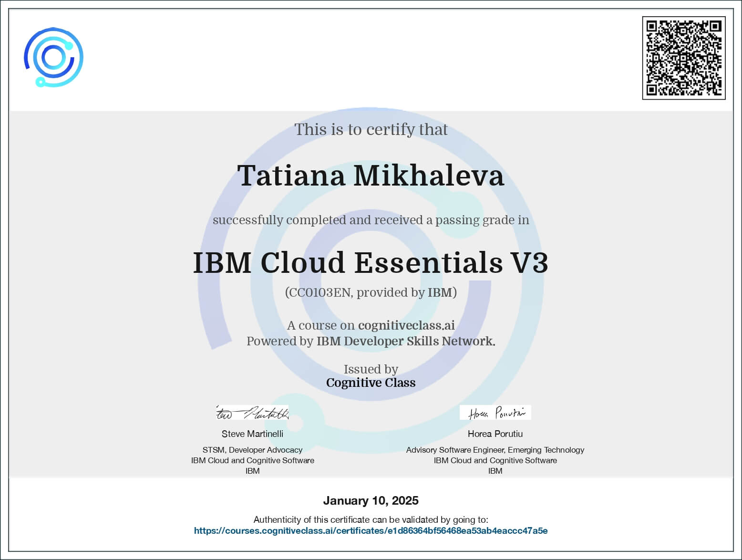The image size is (742, 560).
Task: Click the course code CC0103EN text
Action: coord(319,292)
